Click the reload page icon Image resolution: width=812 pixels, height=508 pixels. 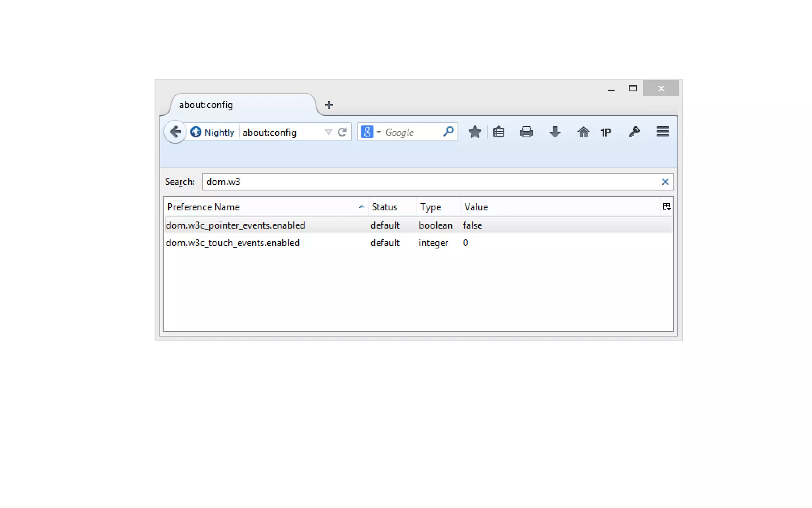point(342,132)
